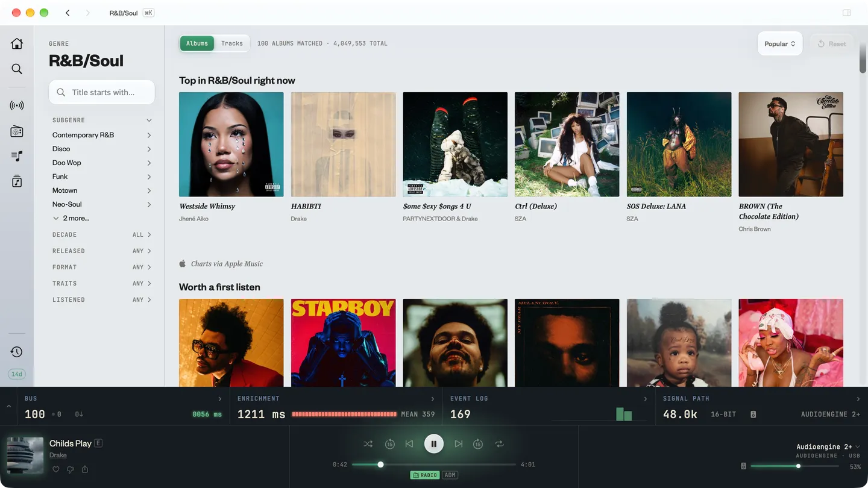
Task: Open the Chris Brown artist link
Action: pyautogui.click(x=755, y=229)
